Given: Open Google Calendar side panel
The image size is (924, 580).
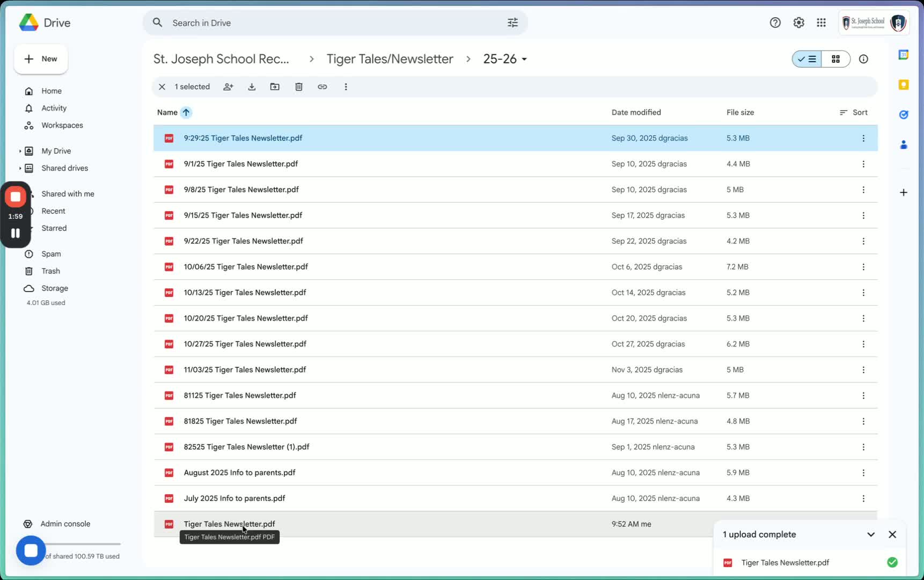Looking at the screenshot, I should 904,55.
